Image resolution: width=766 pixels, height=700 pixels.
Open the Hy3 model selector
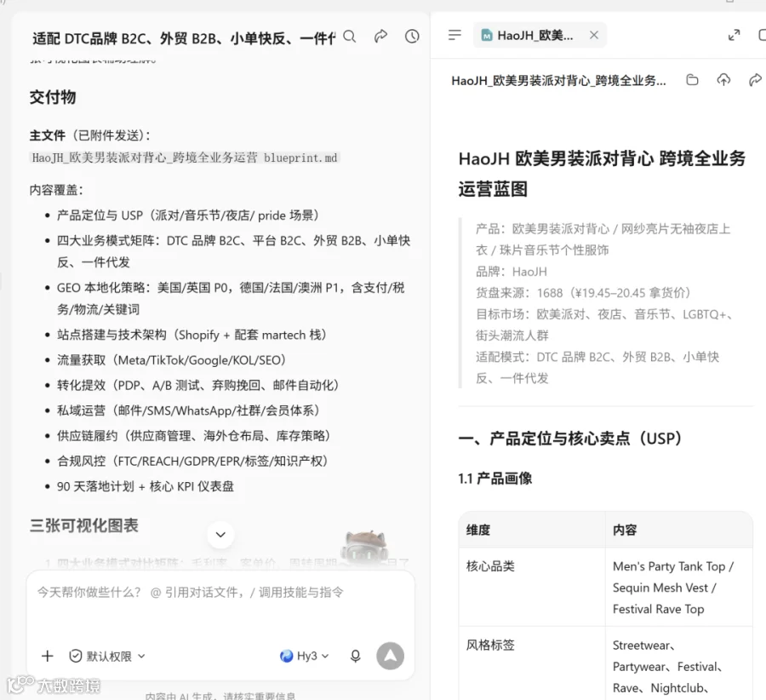[x=305, y=656]
